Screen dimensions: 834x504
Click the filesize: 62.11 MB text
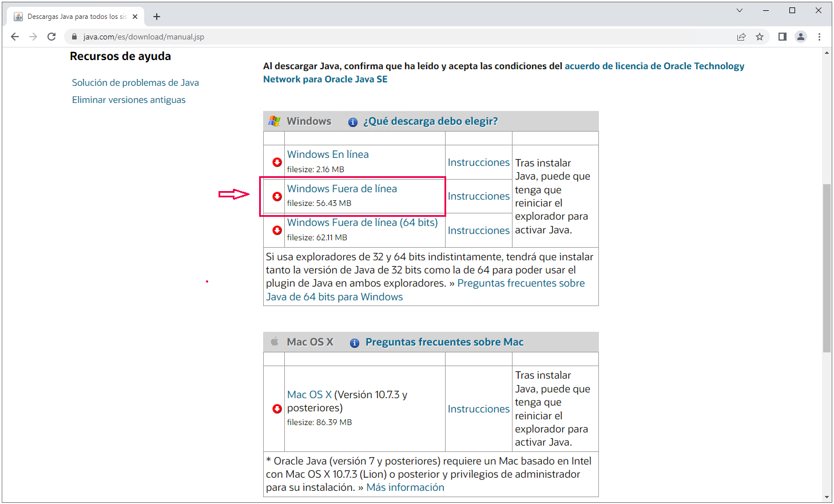coord(317,237)
